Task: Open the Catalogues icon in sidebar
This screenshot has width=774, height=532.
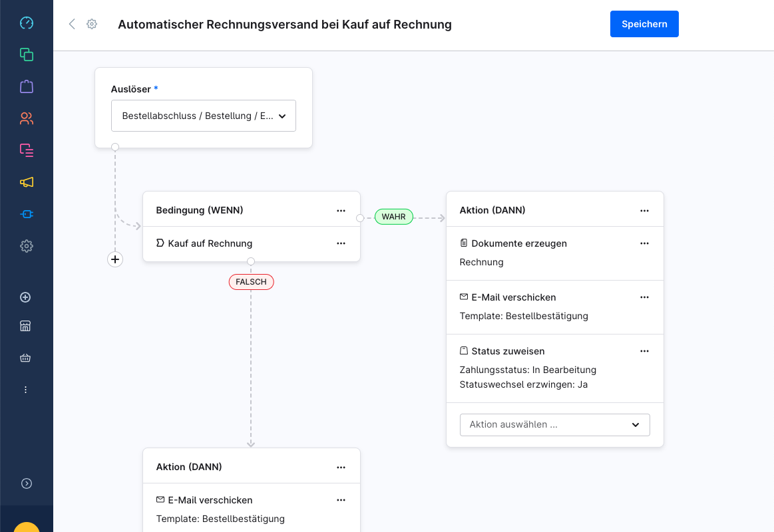Action: tap(26, 55)
